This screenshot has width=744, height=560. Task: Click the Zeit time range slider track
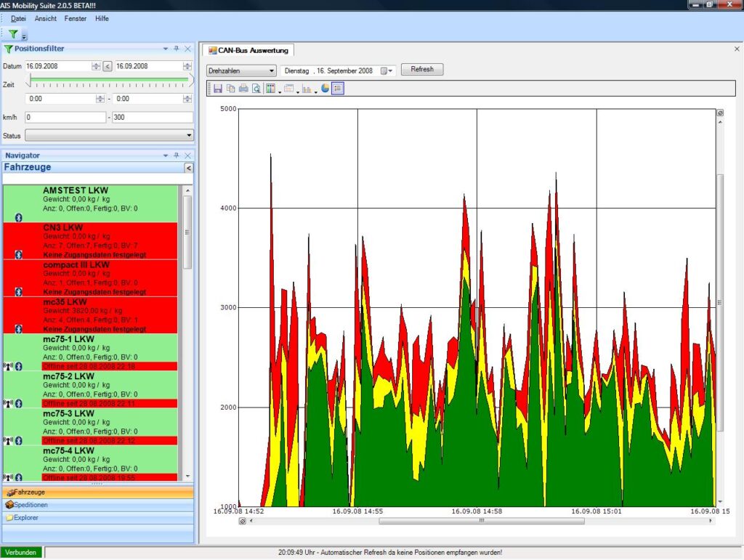(109, 81)
